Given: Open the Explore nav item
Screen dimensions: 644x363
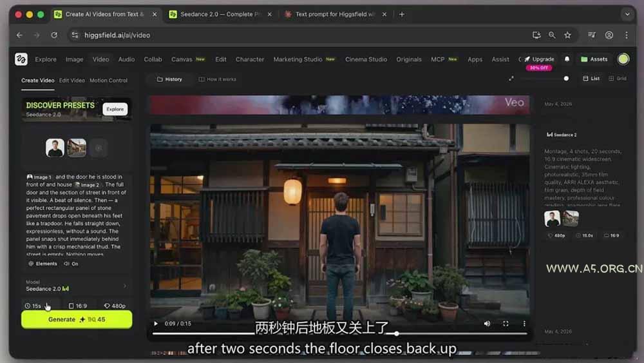Looking at the screenshot, I should point(46,59).
